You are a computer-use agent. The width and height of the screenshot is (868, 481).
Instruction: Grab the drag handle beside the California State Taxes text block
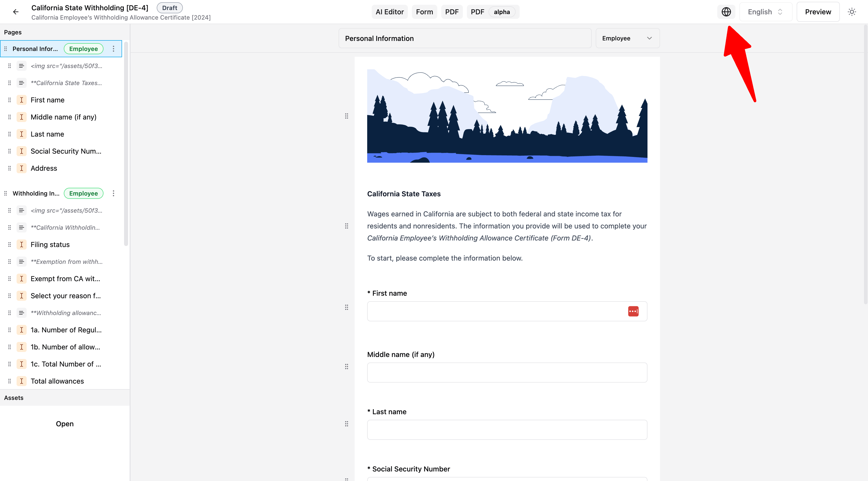point(346,226)
